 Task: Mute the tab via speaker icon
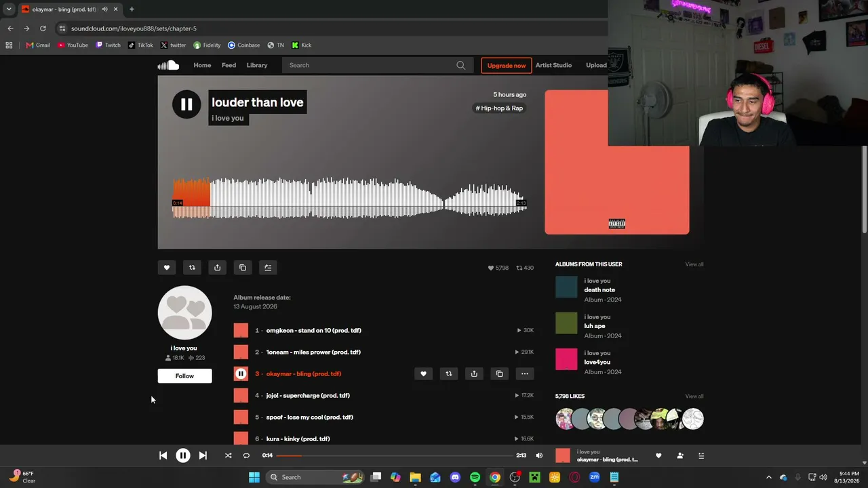point(104,9)
